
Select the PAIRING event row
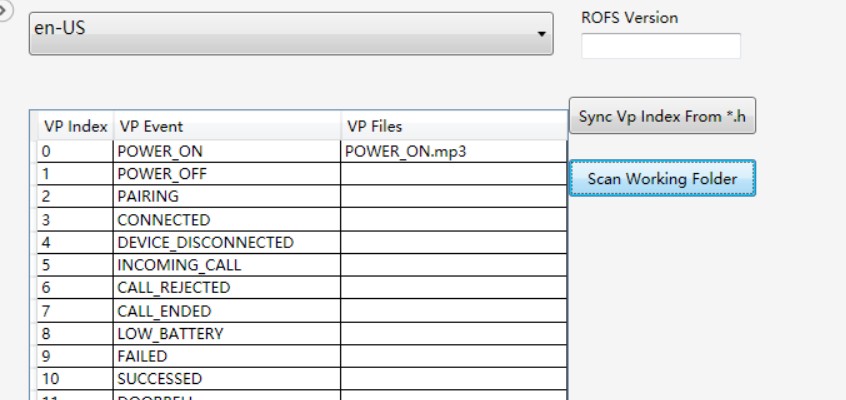tap(226, 197)
